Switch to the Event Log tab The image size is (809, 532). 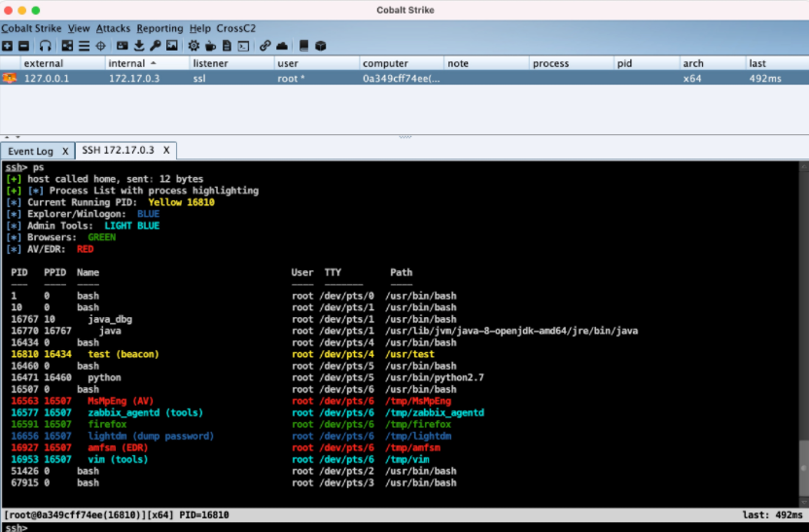[30, 151]
